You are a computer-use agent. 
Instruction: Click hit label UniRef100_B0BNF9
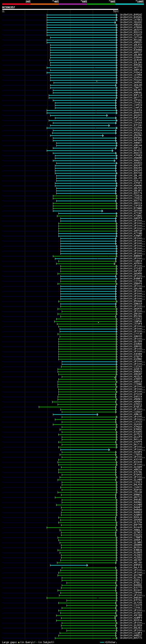pyautogui.click(x=131, y=278)
